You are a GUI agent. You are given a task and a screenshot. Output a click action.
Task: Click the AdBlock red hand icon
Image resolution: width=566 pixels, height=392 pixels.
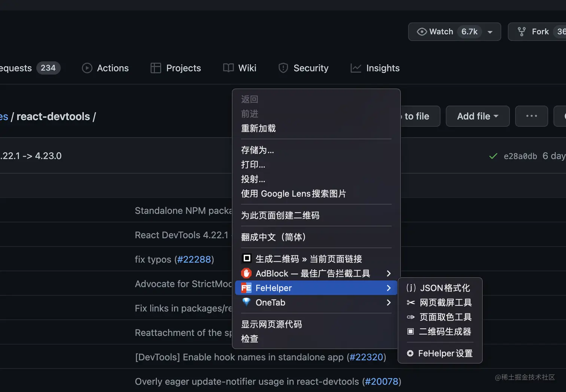tap(246, 273)
